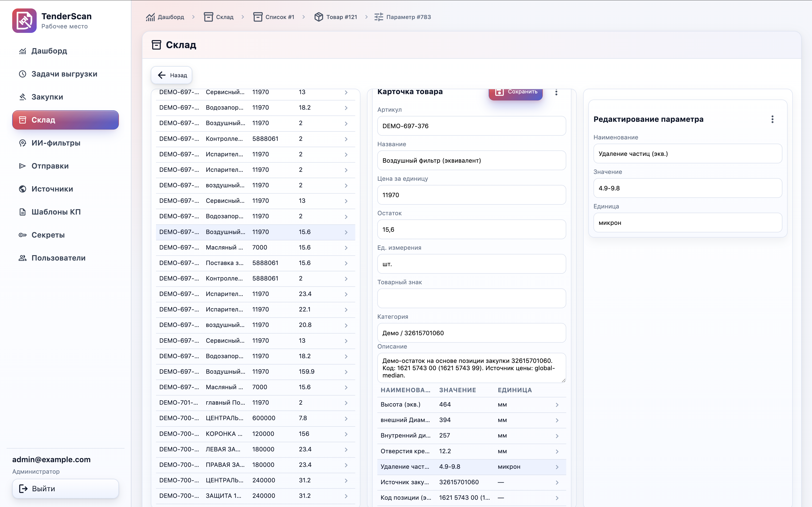Viewport: 812px width, 507px height.
Task: Click the send icon for Отправки
Action: point(23,166)
